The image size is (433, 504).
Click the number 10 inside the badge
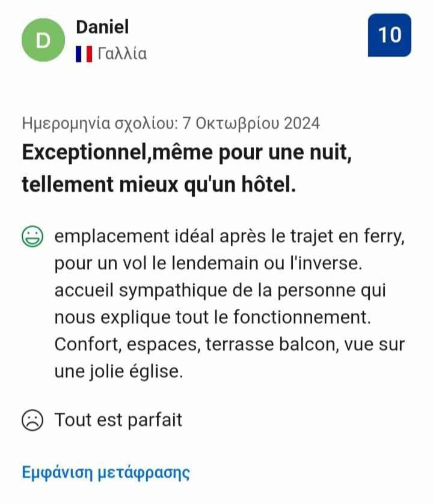(x=390, y=35)
